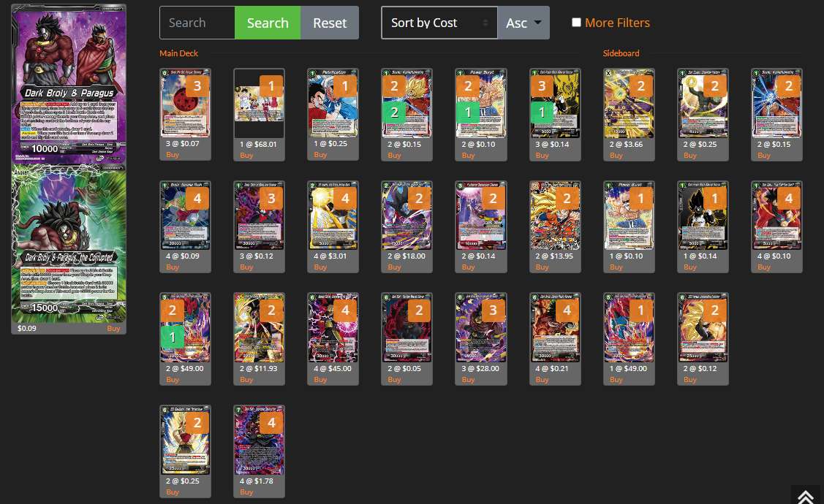Open the Asc sort order dropdown
Image resolution: width=824 pixels, height=504 pixels.
(523, 23)
